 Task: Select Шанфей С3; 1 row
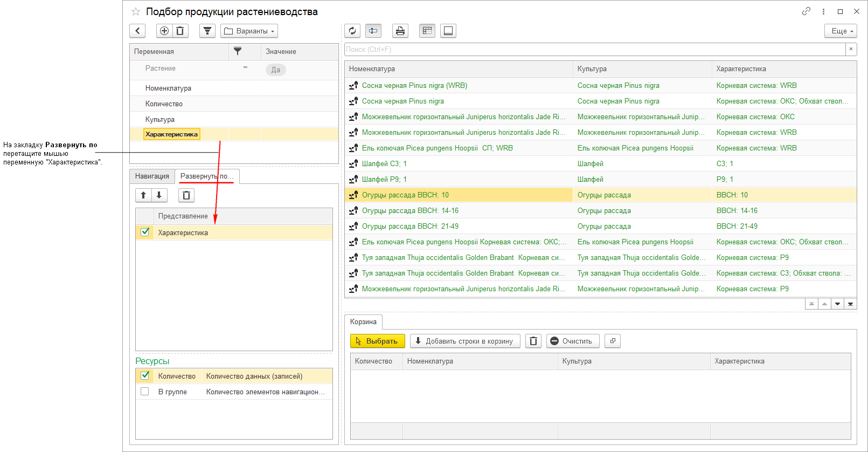600,163
